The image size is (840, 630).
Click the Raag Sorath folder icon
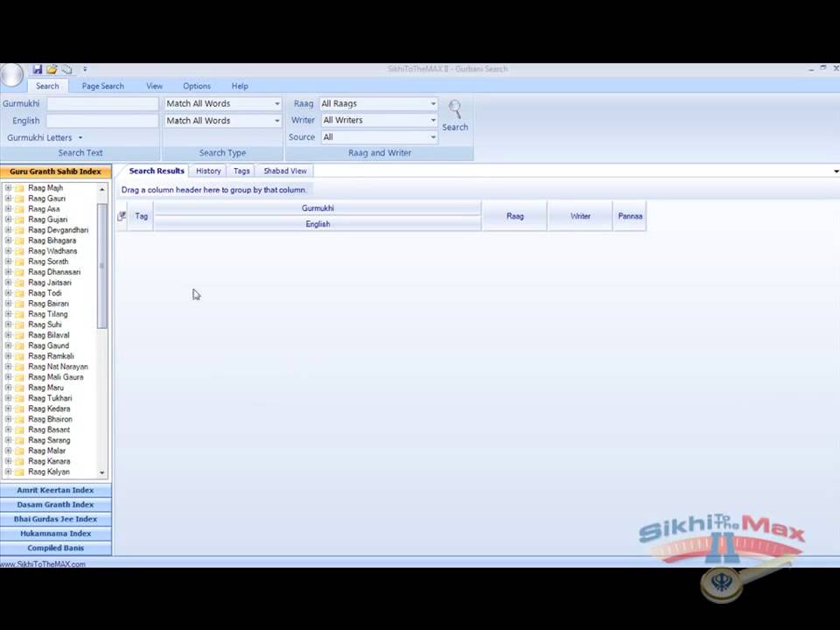(20, 262)
